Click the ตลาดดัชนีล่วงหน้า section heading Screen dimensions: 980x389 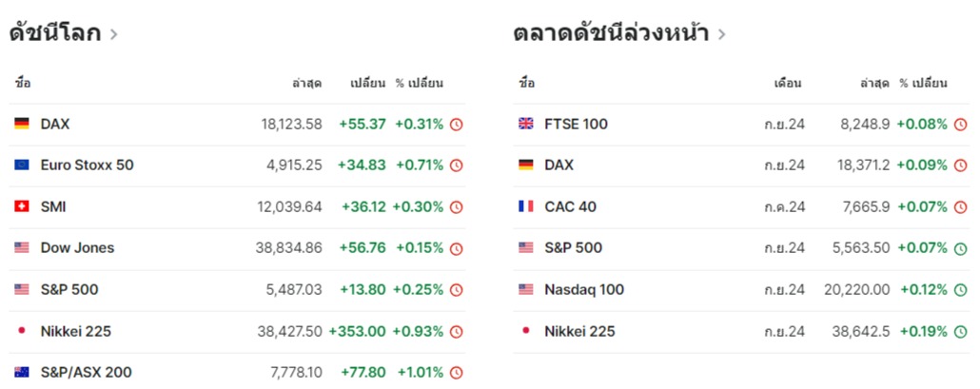[611, 34]
